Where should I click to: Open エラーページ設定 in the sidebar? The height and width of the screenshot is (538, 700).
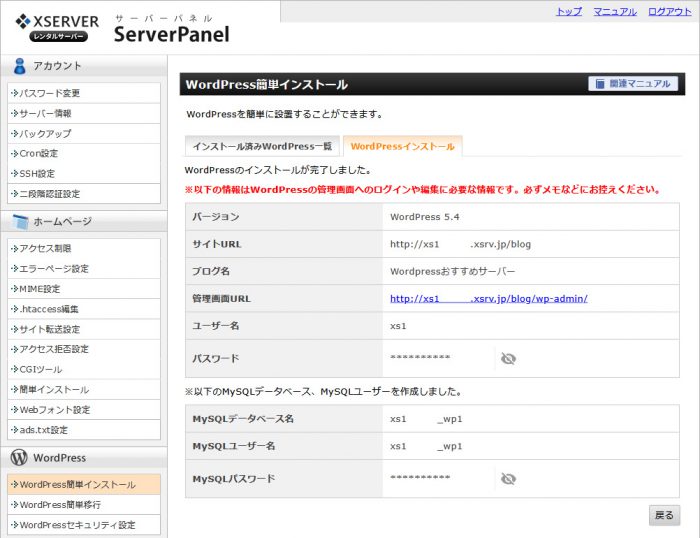[84, 269]
